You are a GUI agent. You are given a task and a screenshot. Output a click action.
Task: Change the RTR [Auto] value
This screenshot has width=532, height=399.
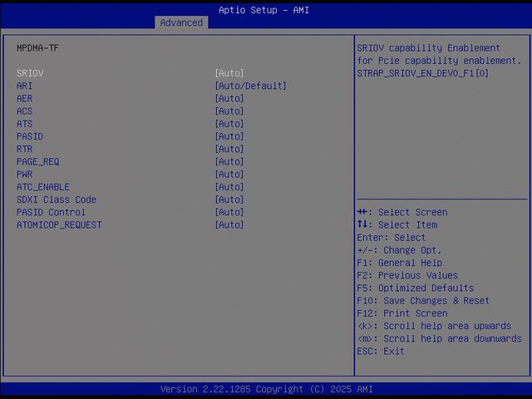click(229, 149)
